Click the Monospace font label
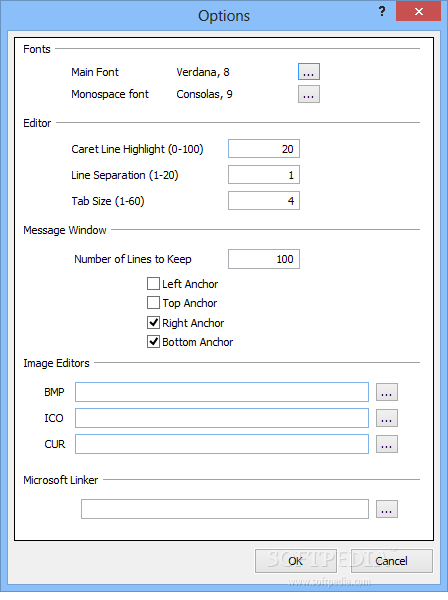The image size is (448, 600). 110,94
